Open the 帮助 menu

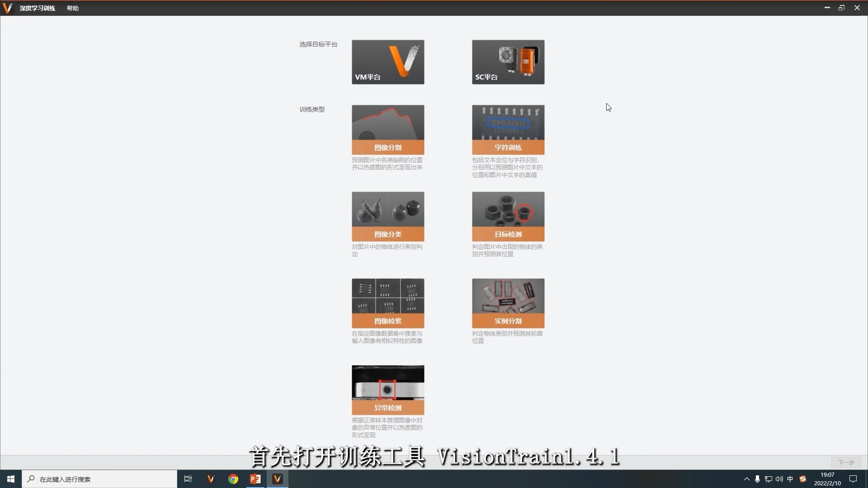point(72,8)
